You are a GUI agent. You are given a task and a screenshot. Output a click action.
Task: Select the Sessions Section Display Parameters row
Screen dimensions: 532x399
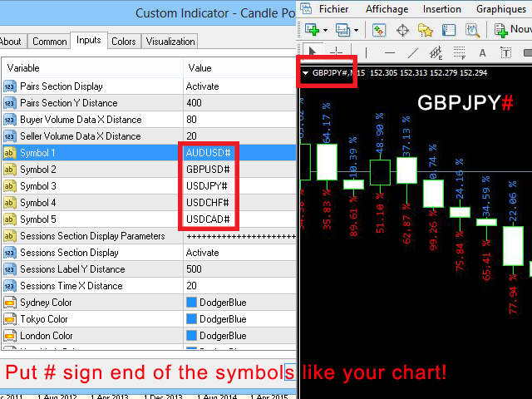150,236
